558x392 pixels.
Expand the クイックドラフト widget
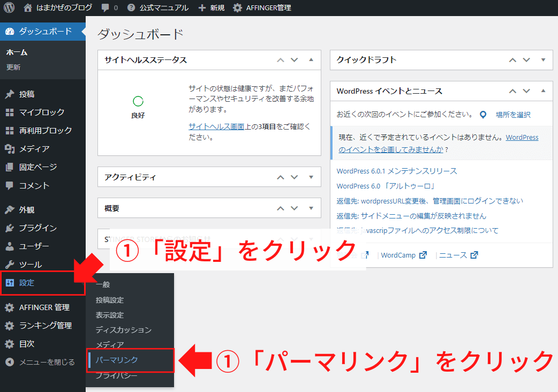(x=542, y=60)
